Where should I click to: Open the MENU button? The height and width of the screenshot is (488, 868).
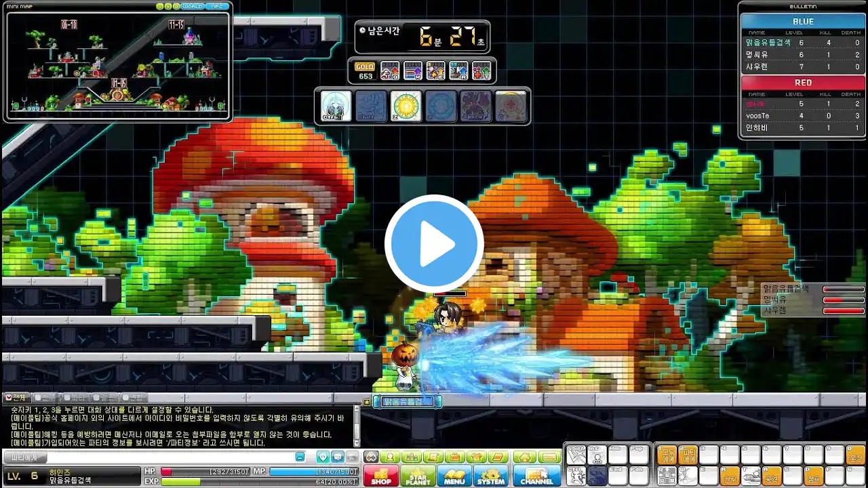pos(454,475)
